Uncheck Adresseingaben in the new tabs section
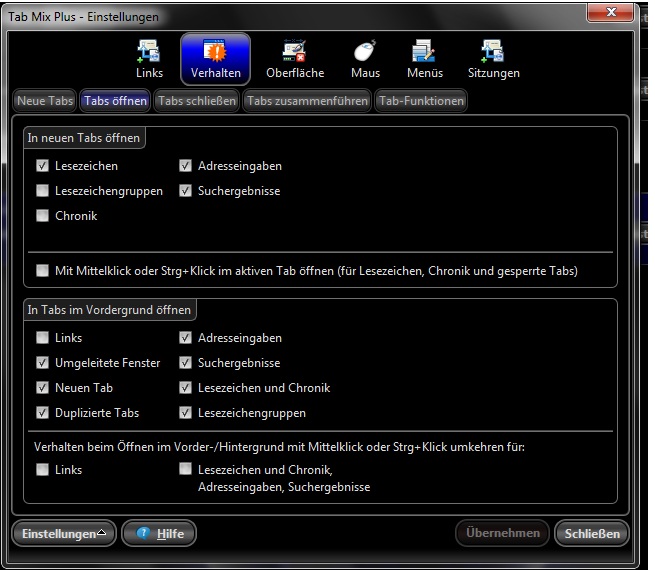This screenshot has height=570, width=655. click(185, 166)
